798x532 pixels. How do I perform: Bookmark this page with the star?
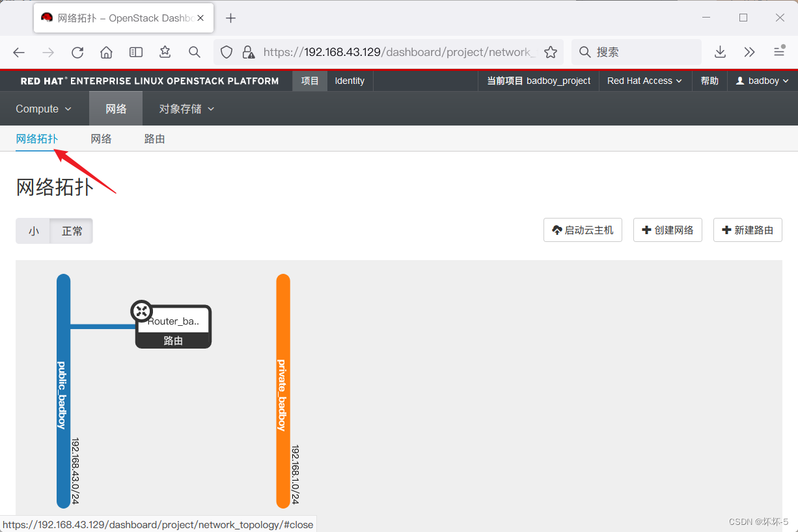[551, 53]
